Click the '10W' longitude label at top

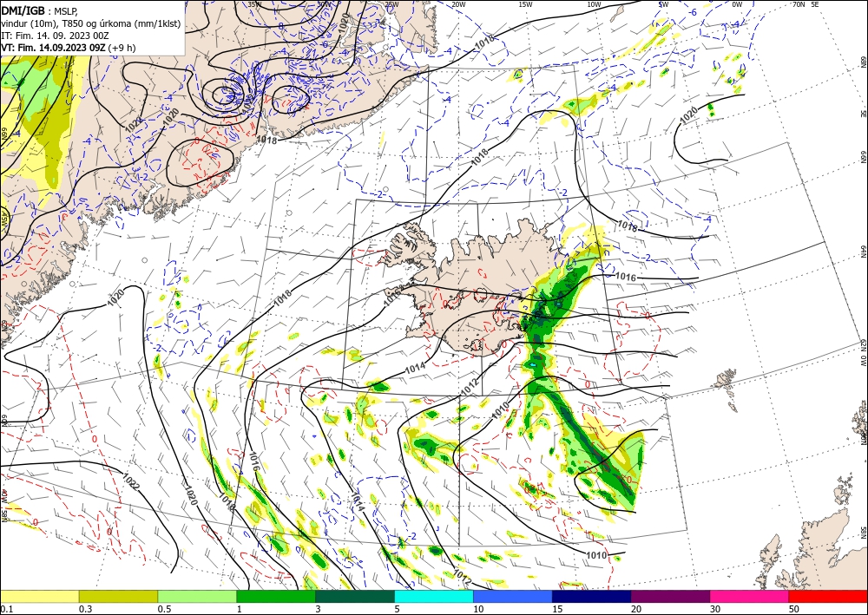[x=594, y=4]
